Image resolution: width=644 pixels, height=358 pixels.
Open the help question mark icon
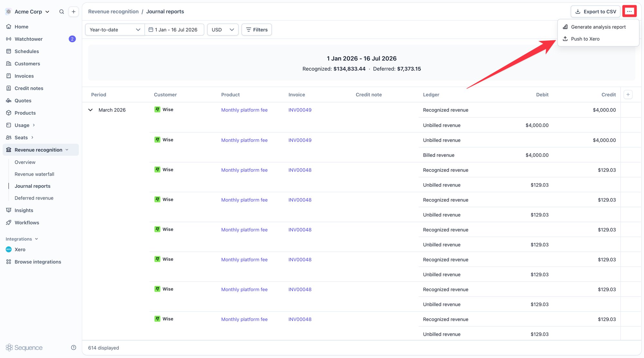pos(73,348)
